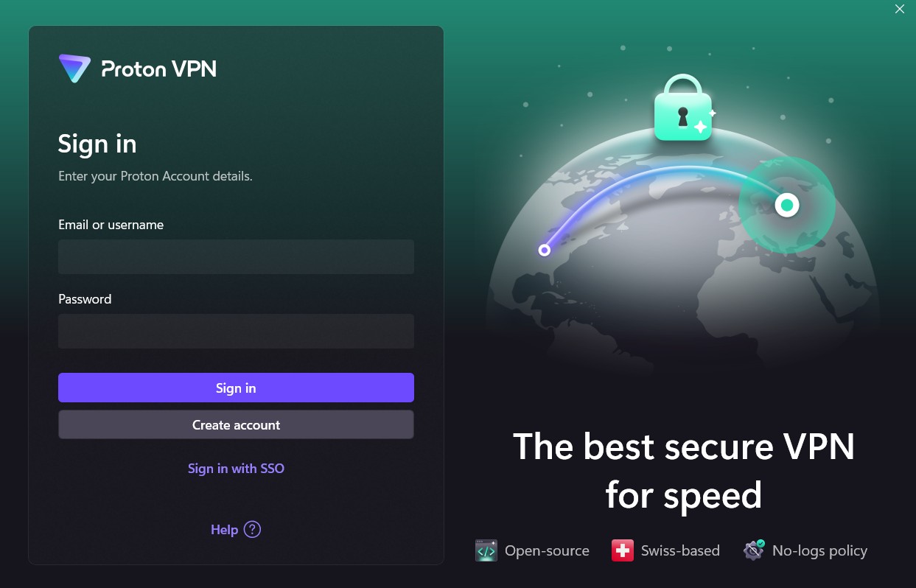Click the Swiss-based flag icon
This screenshot has width=916, height=588.
(x=623, y=550)
